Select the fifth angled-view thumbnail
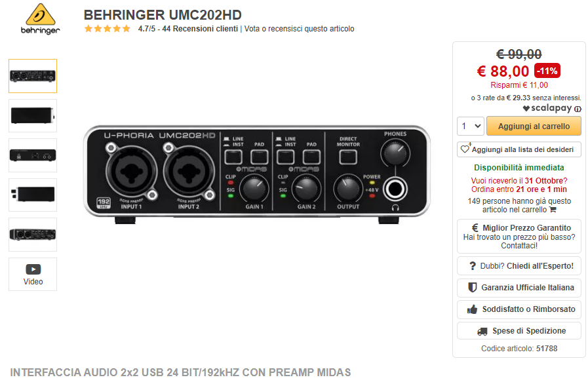The width and height of the screenshot is (588, 386). tap(33, 235)
